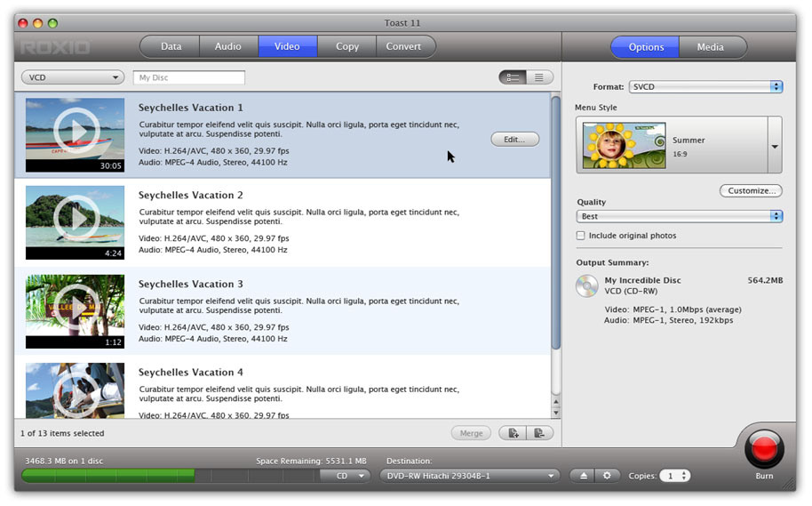Image resolution: width=812 pixels, height=506 pixels.
Task: Click the 564.2MB size value
Action: (x=765, y=280)
